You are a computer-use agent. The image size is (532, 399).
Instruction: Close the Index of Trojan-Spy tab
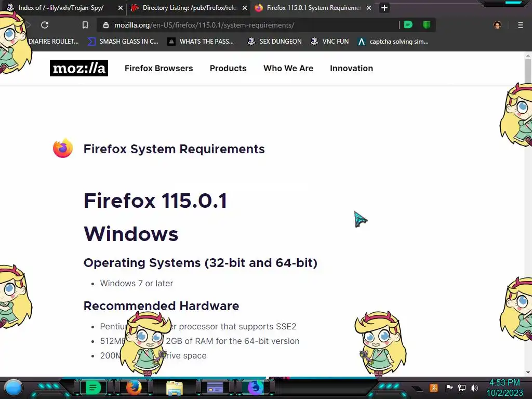121,8
